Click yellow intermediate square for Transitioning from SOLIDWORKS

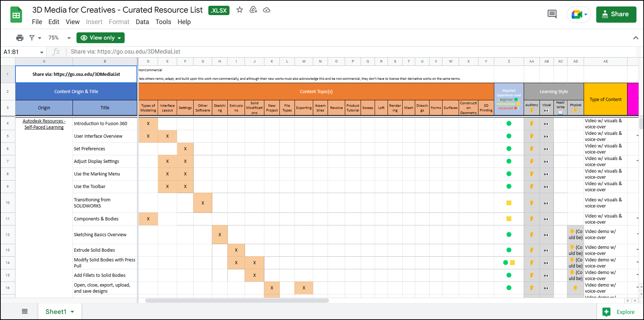509,203
